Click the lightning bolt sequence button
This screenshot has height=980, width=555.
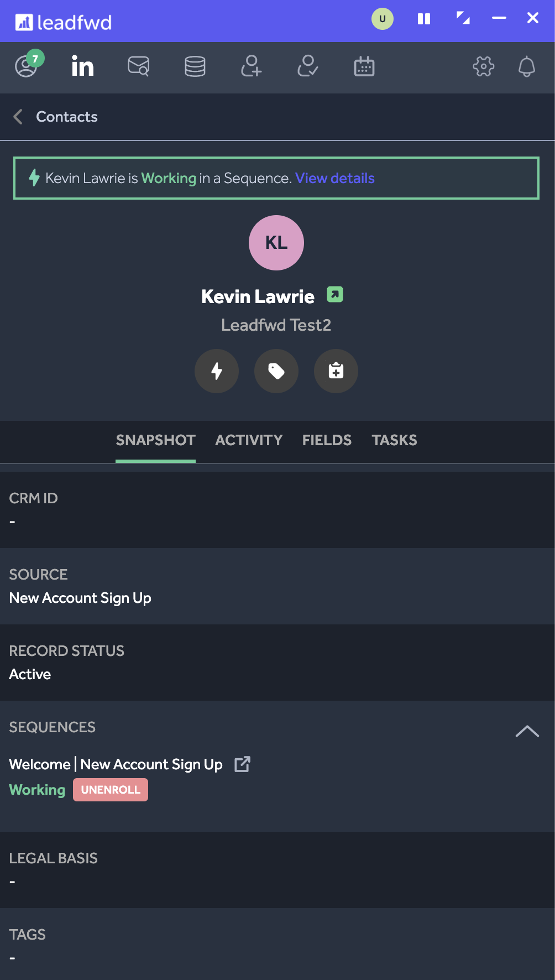click(x=217, y=371)
